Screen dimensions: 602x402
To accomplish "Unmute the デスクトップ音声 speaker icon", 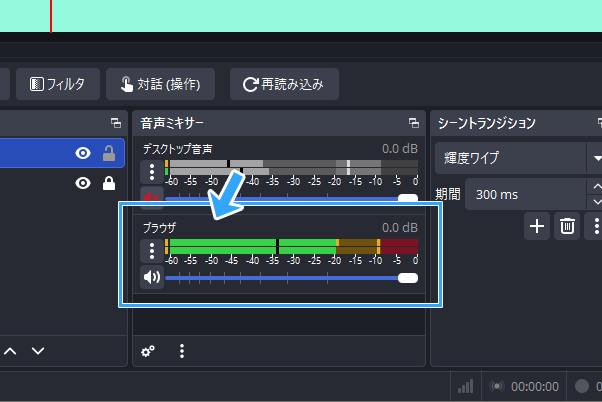I will pyautogui.click(x=152, y=197).
